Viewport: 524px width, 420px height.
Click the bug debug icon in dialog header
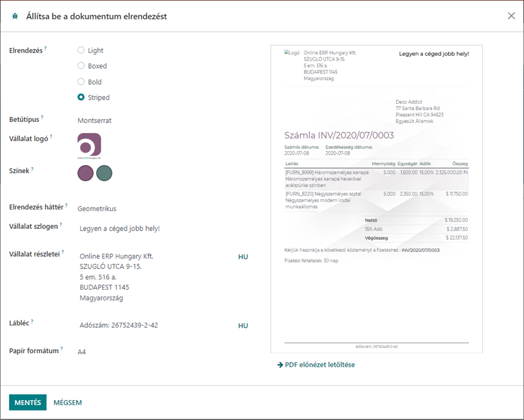click(14, 16)
